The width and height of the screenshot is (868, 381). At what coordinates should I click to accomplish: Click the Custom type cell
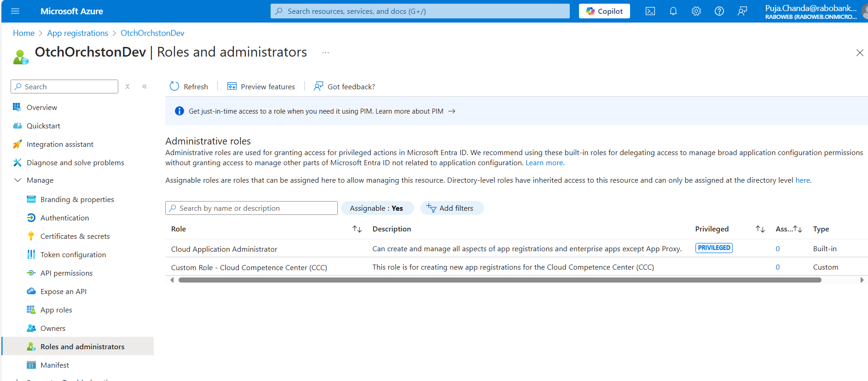(x=826, y=267)
